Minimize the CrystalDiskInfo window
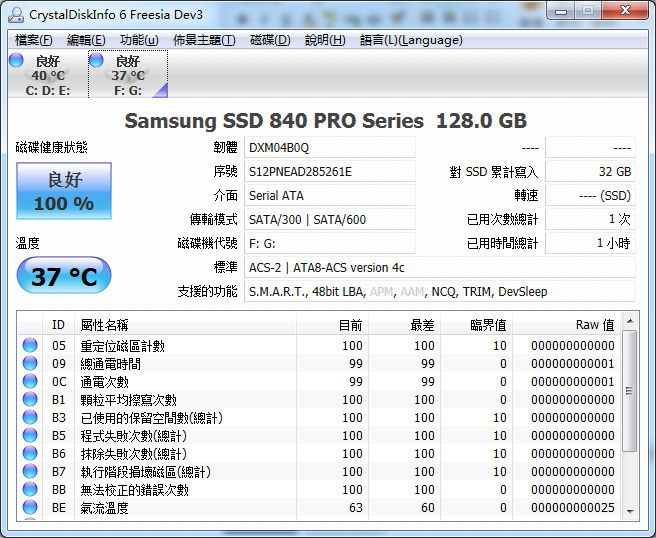The height and width of the screenshot is (538, 656). (x=561, y=11)
